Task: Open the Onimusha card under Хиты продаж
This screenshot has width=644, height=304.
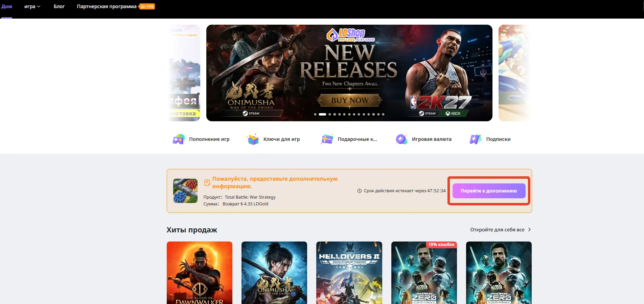Action: tap(274, 273)
